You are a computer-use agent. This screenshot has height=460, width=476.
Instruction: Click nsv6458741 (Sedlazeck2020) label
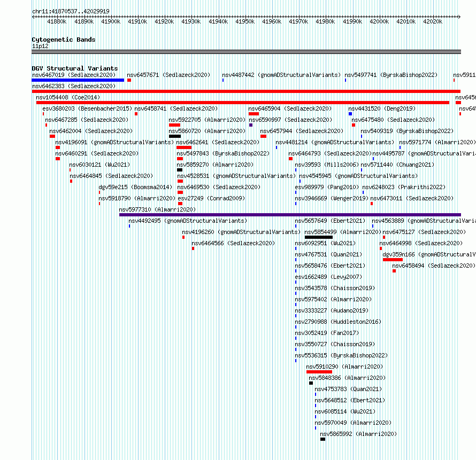point(176,108)
